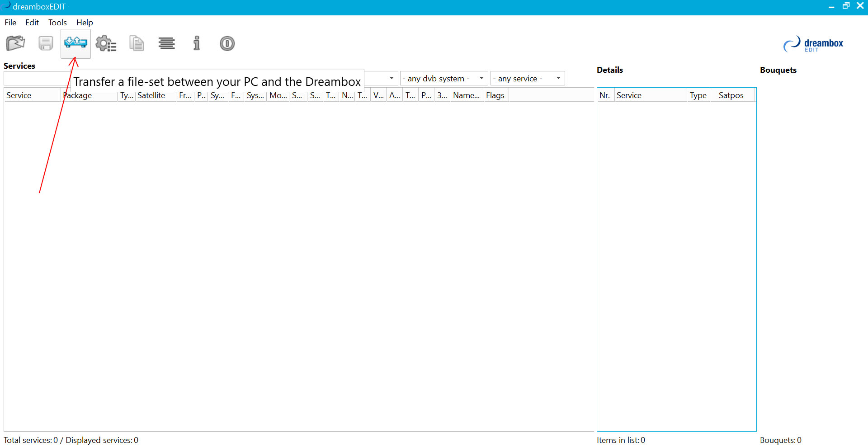This screenshot has height=447, width=868.
Task: Open the Tools menu
Action: [x=57, y=23]
